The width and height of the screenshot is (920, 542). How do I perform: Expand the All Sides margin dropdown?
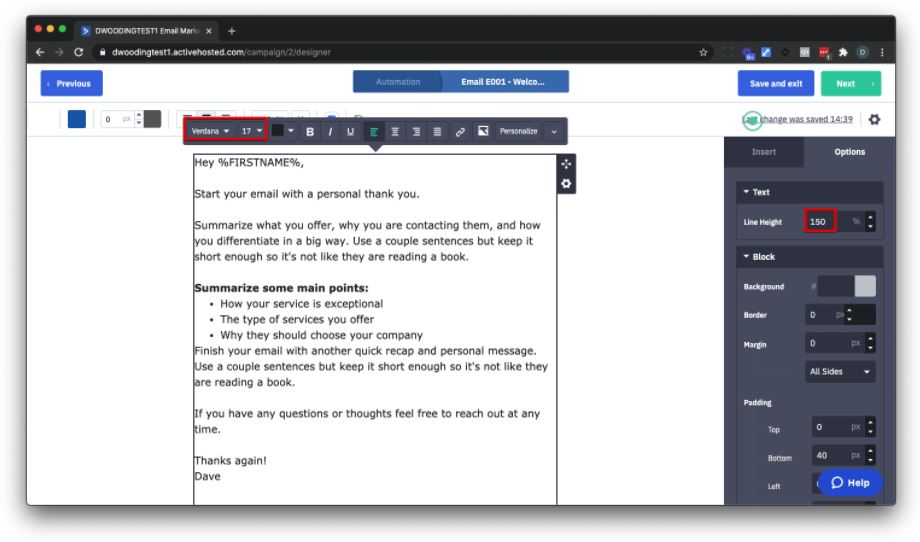point(840,371)
